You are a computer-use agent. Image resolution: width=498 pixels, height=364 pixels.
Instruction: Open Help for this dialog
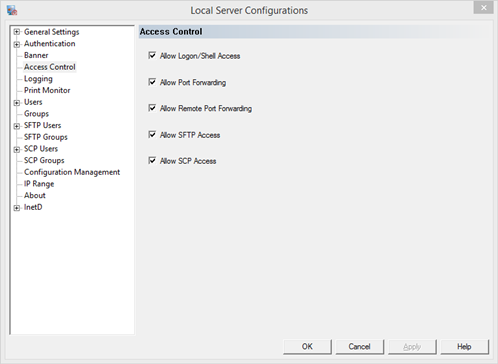[464, 347]
